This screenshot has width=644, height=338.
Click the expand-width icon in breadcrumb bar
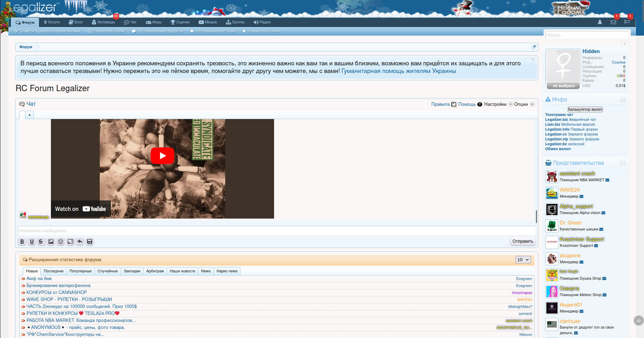tap(534, 47)
